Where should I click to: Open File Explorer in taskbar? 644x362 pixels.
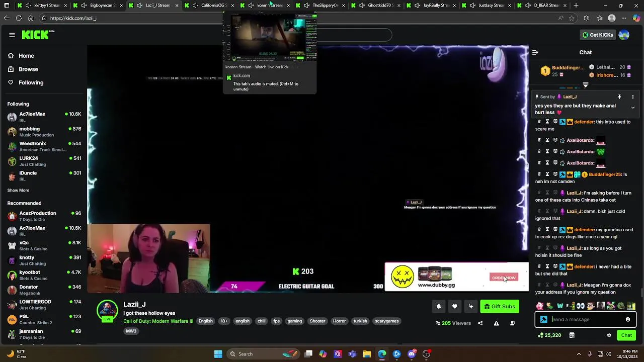[367, 354]
